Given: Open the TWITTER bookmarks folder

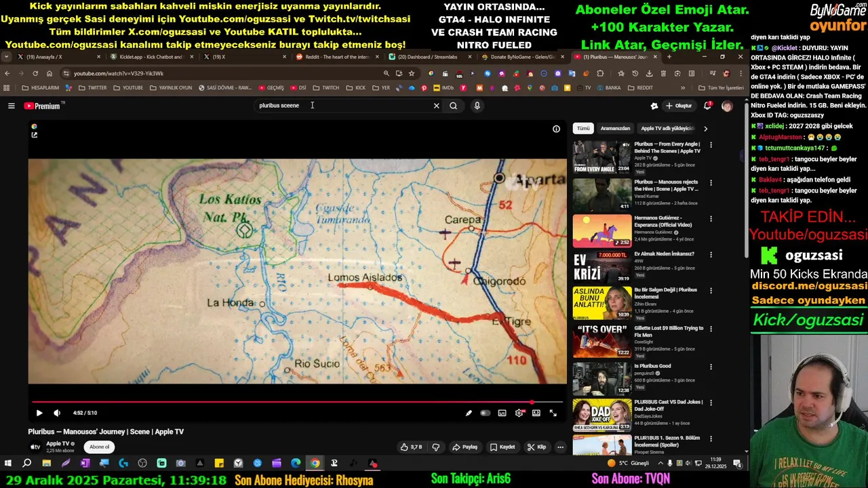Looking at the screenshot, I should point(92,87).
